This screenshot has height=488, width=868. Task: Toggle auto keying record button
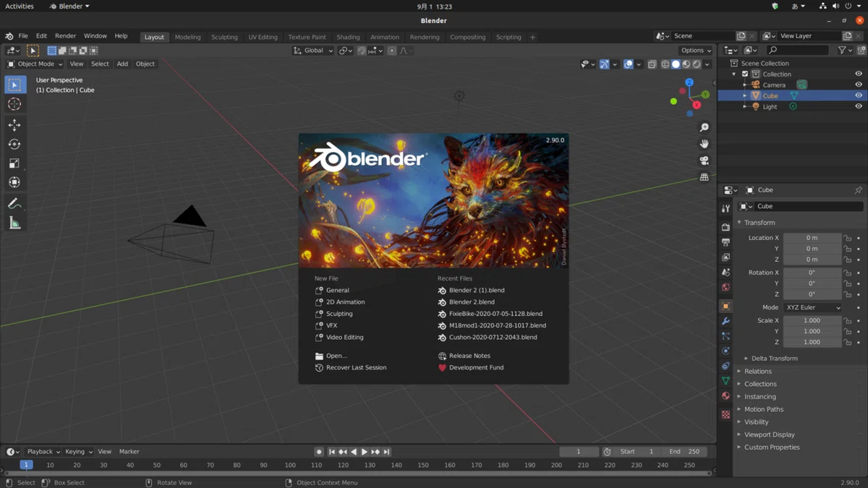click(x=319, y=452)
